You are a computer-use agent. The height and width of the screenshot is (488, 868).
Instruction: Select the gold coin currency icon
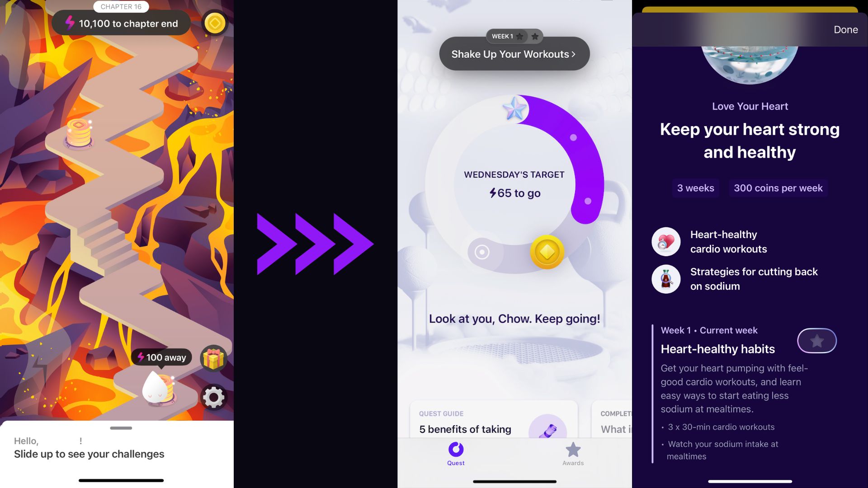point(215,23)
